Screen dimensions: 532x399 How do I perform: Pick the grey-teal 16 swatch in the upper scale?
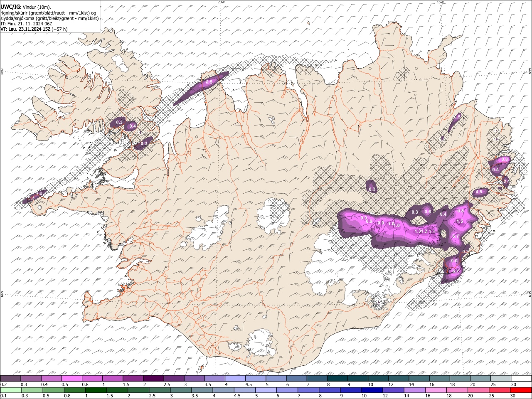[440, 379]
